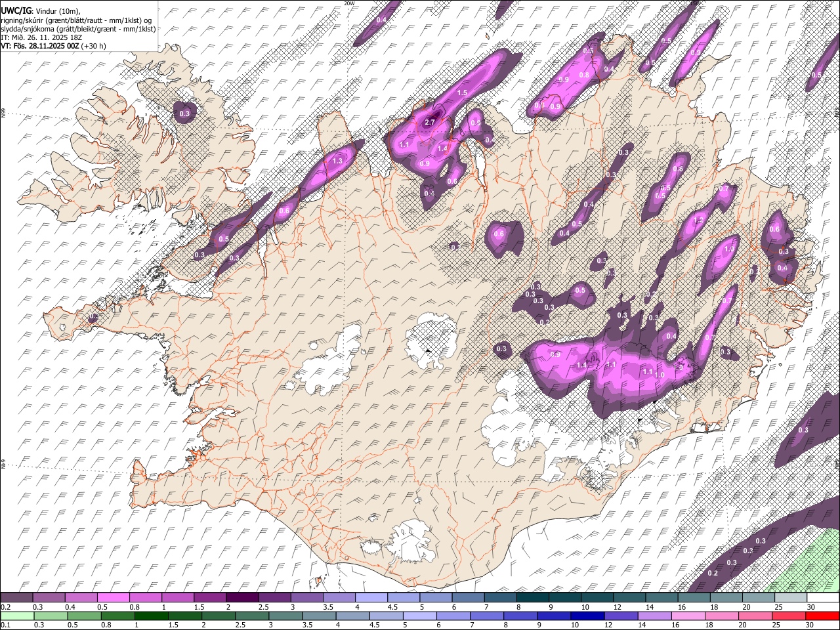Click the "18" label in the bottom legend row
840x630 pixels.
[709, 625]
